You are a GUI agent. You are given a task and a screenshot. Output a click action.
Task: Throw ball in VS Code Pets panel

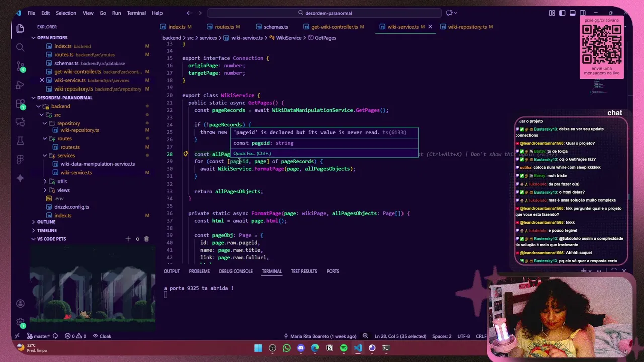pos(137,239)
